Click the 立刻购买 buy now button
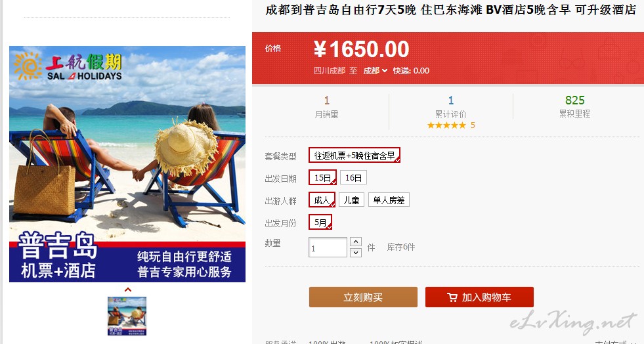 coord(363,297)
